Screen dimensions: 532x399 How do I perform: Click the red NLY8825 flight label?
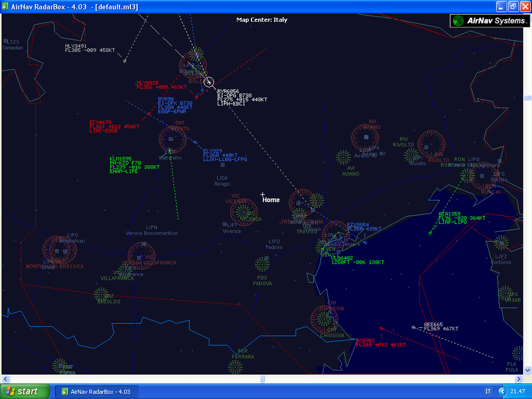point(161,85)
